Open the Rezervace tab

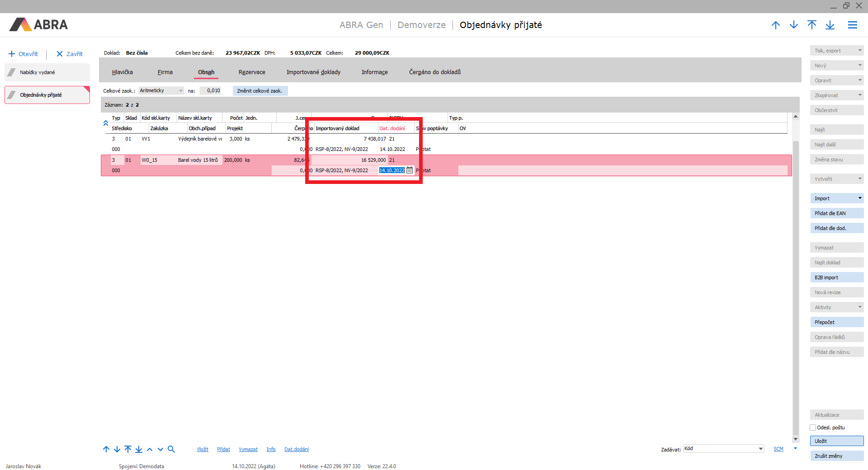(252, 72)
